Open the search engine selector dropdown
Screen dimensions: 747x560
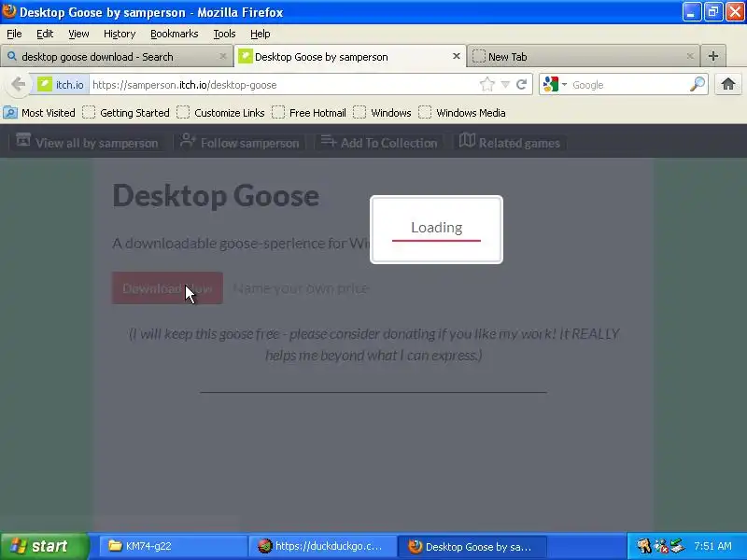coord(555,85)
